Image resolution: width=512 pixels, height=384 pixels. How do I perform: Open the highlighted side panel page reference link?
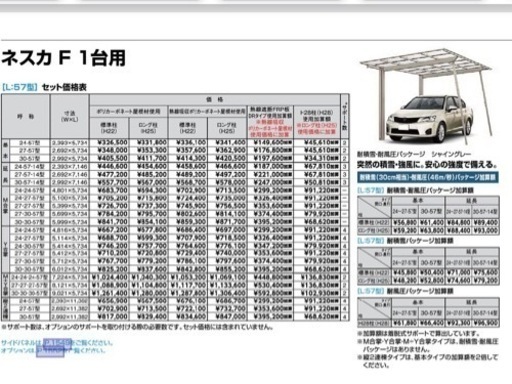click(x=58, y=343)
